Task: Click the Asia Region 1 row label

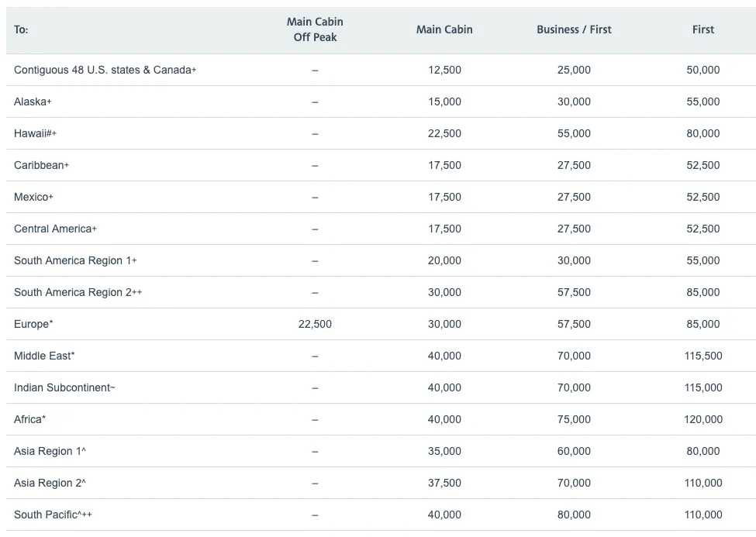Action: pos(50,451)
